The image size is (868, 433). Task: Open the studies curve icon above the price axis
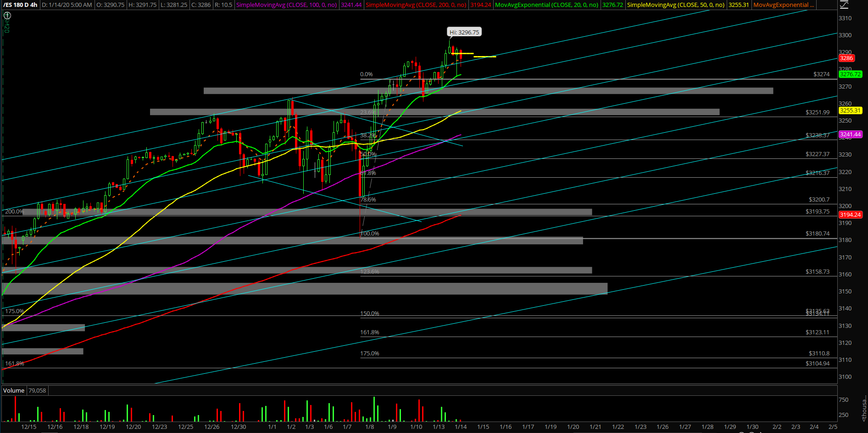(844, 5)
